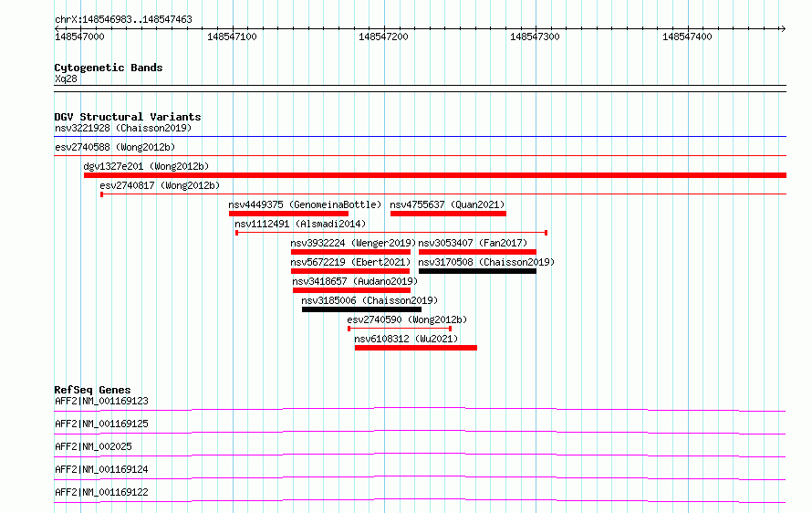Select the nsv3053407 (Fan2017) red bar

coord(477,252)
